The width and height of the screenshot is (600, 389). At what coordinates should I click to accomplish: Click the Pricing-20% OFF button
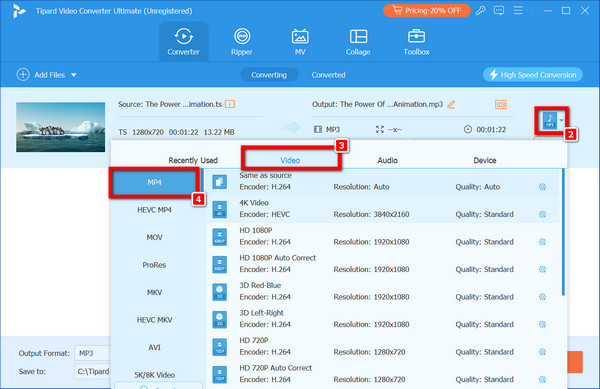427,10
